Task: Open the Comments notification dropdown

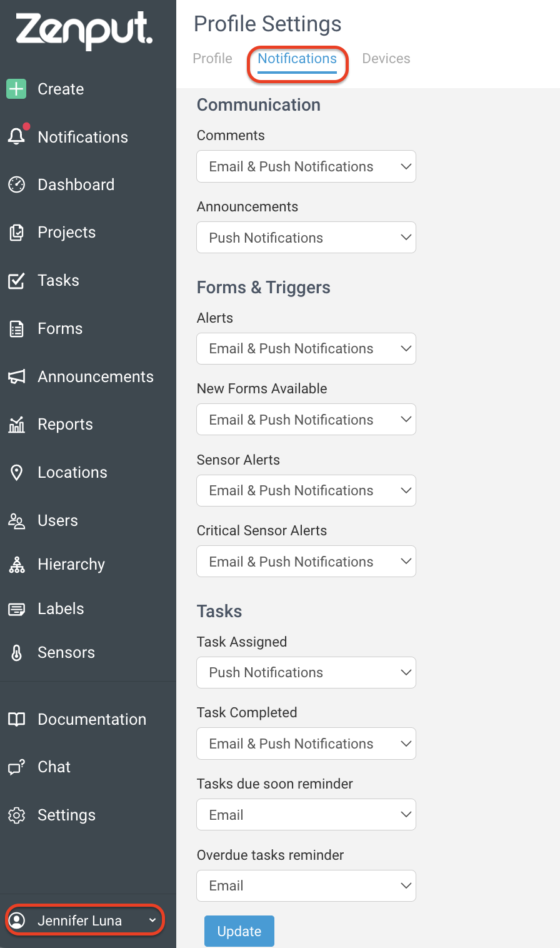Action: click(x=306, y=166)
